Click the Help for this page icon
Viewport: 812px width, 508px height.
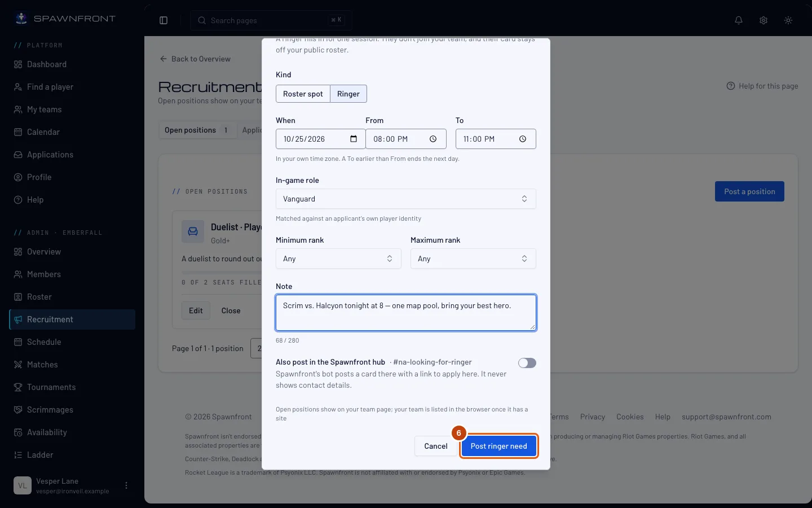point(731,86)
